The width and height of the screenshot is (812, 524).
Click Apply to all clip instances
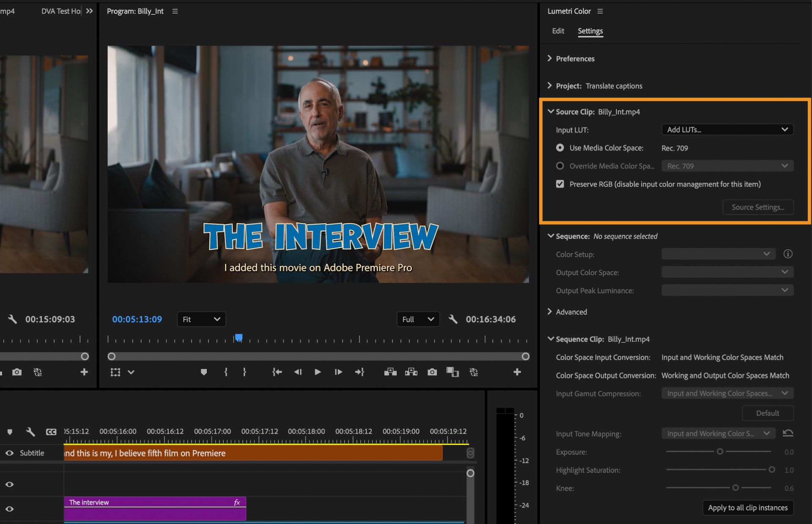point(748,508)
